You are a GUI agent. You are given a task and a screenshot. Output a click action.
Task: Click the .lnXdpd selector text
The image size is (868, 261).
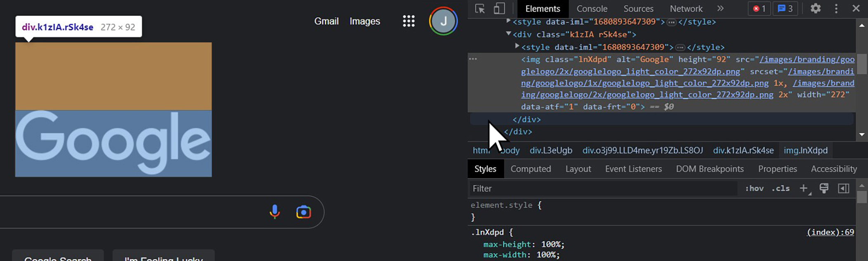pyautogui.click(x=487, y=232)
